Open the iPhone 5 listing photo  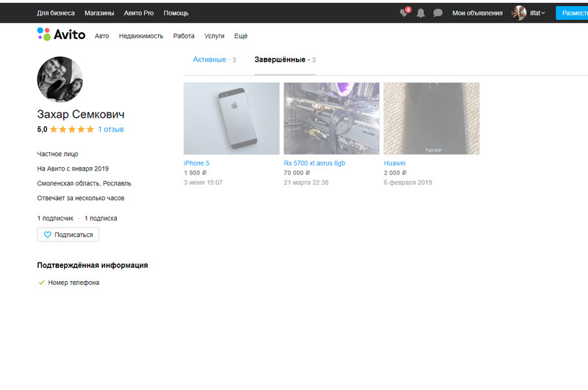click(232, 118)
